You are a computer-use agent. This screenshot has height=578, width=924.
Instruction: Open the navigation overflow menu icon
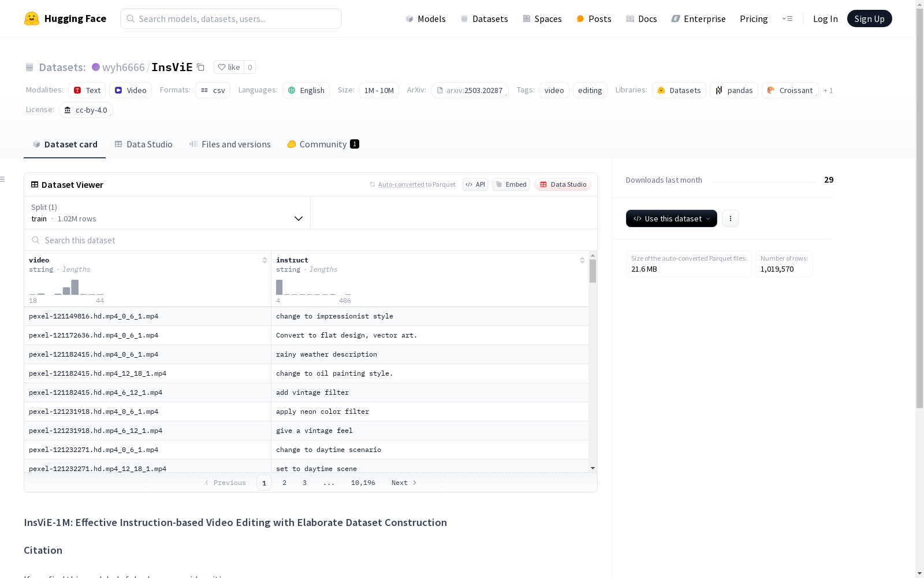[x=787, y=18]
